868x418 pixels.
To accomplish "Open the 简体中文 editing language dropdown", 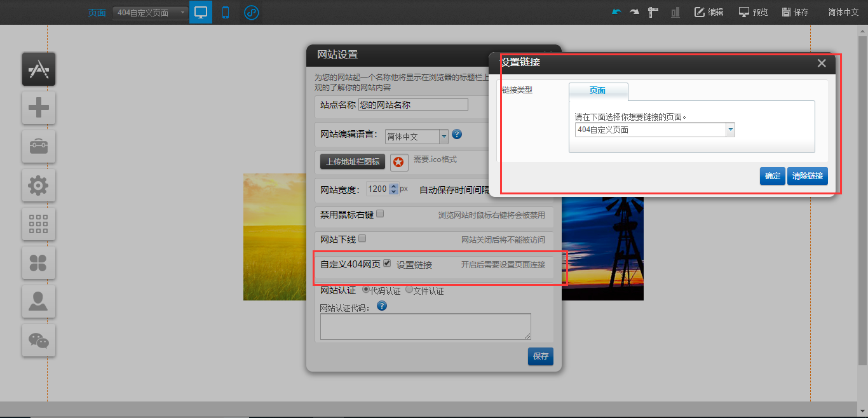I will (444, 136).
